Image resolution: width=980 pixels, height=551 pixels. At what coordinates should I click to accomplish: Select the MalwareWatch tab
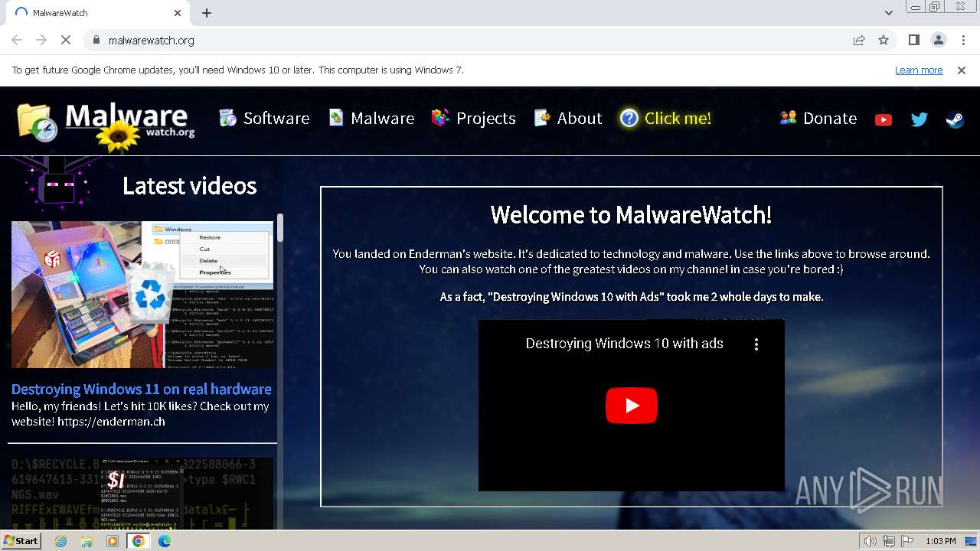(96, 13)
